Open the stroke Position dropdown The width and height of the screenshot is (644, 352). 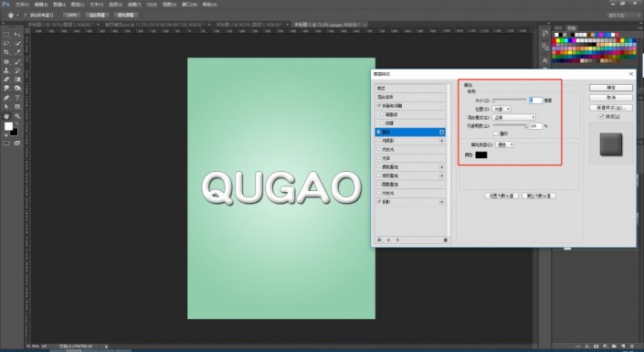[501, 109]
